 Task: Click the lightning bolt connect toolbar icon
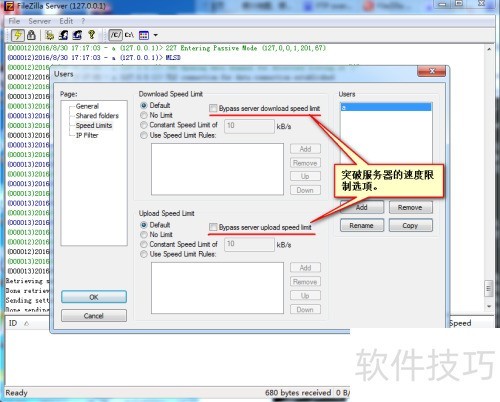[x=17, y=35]
